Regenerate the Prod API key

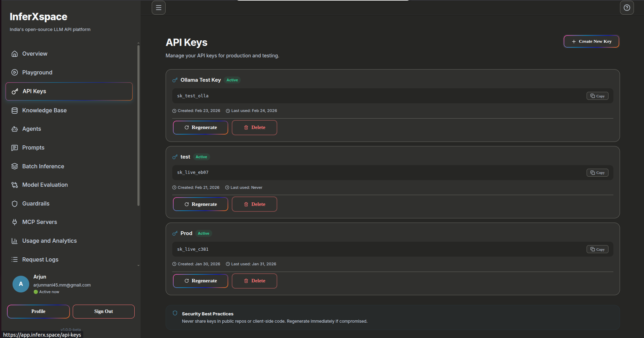pos(200,281)
